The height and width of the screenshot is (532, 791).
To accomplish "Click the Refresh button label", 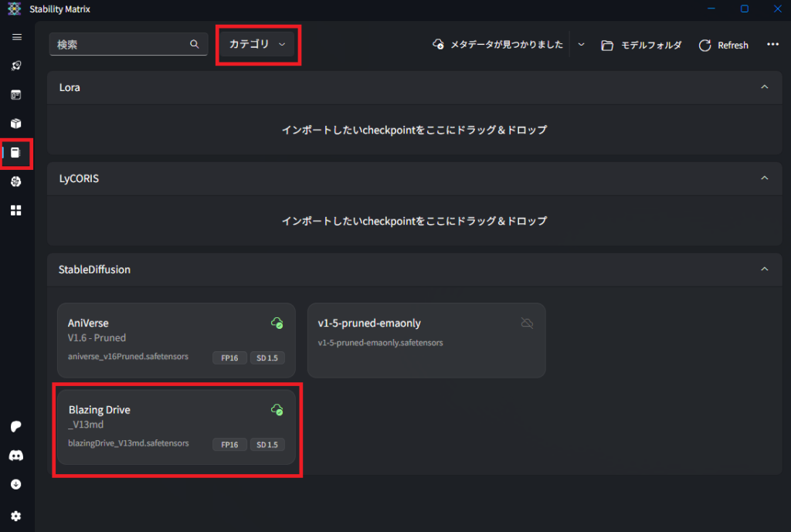I will (733, 46).
